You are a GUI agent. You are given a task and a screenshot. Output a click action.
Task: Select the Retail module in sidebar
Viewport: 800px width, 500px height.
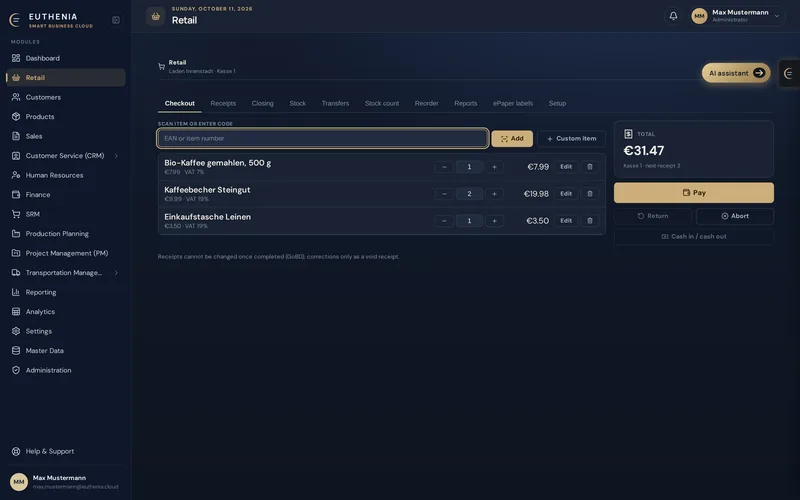65,78
